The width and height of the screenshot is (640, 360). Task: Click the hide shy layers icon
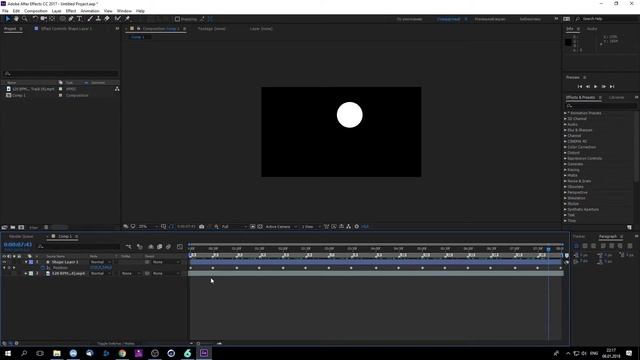(x=151, y=247)
